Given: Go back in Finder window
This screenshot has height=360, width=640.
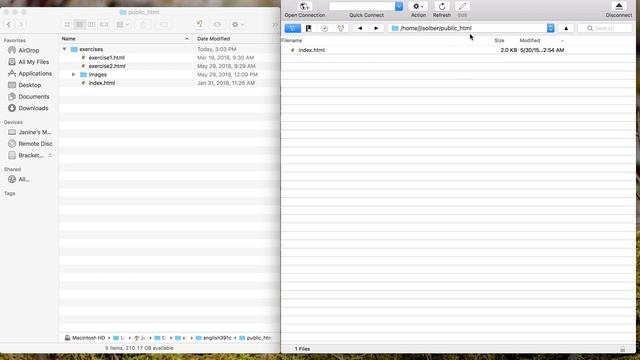Looking at the screenshot, I should coord(9,24).
